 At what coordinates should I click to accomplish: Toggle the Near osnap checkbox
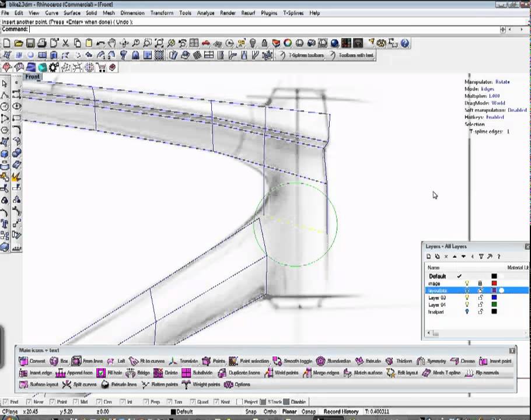pos(29,402)
